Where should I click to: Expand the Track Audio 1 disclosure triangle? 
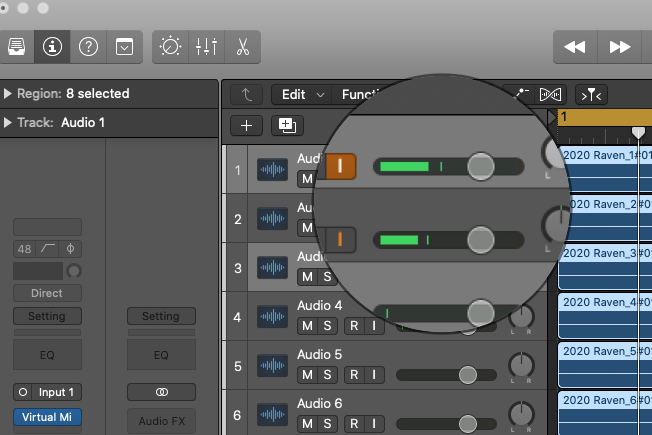(7, 123)
